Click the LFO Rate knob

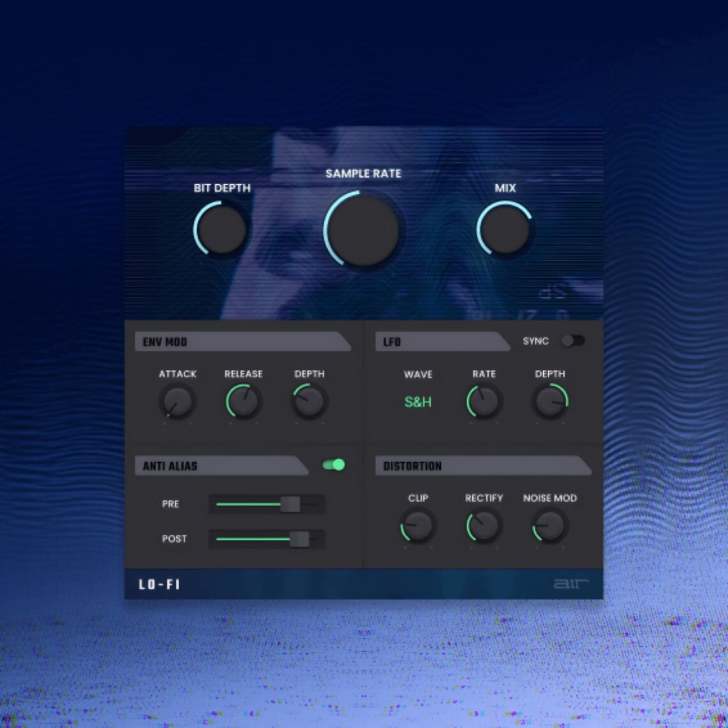(484, 402)
